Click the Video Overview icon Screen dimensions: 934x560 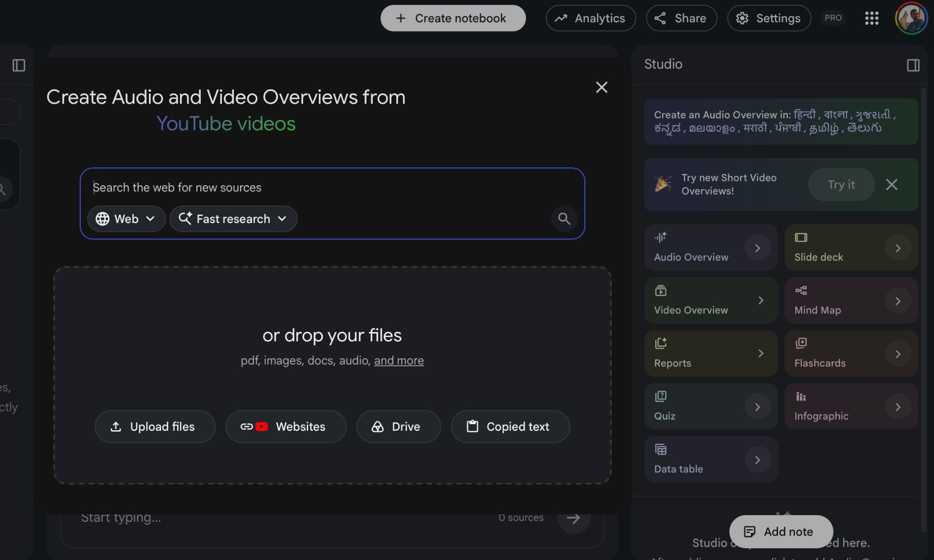660,291
